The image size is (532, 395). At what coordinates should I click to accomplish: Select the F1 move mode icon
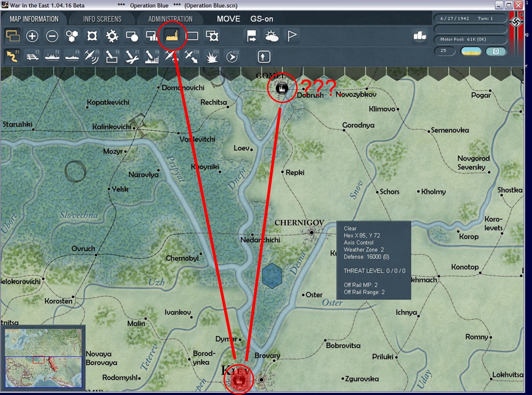[x=12, y=56]
